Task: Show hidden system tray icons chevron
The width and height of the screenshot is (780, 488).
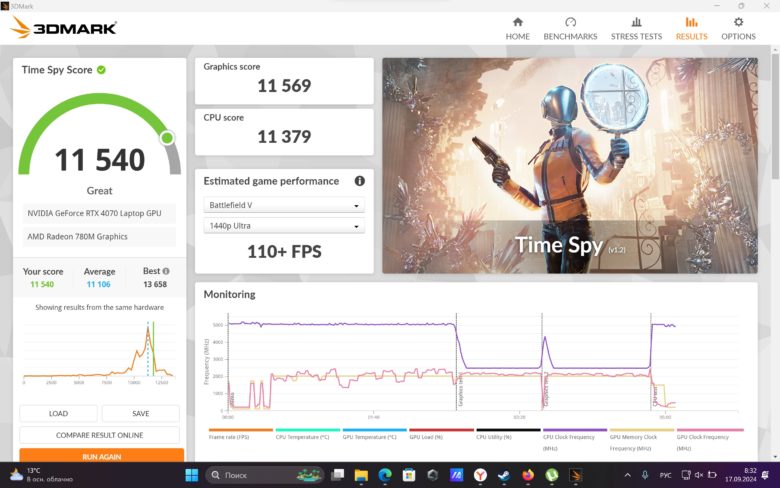Action: [627, 475]
